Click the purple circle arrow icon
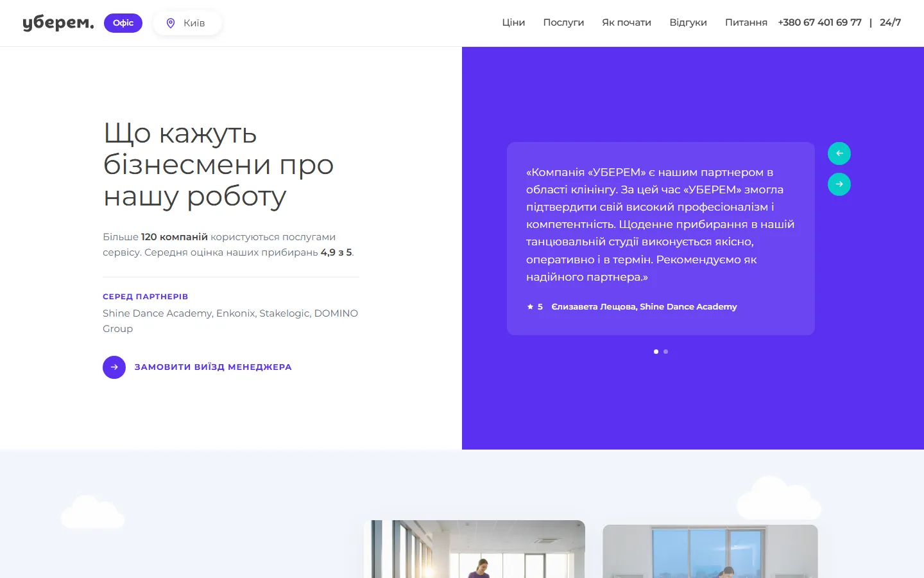924x578 pixels. point(114,367)
